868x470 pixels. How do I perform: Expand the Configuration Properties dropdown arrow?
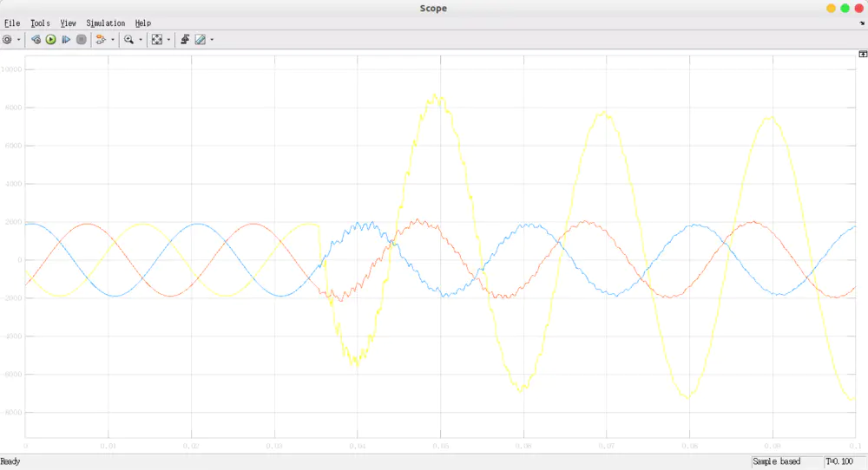coord(19,40)
